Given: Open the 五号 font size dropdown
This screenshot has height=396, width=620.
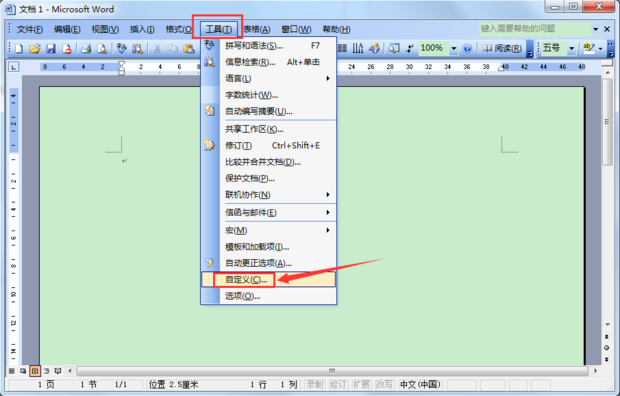Looking at the screenshot, I should click(571, 49).
